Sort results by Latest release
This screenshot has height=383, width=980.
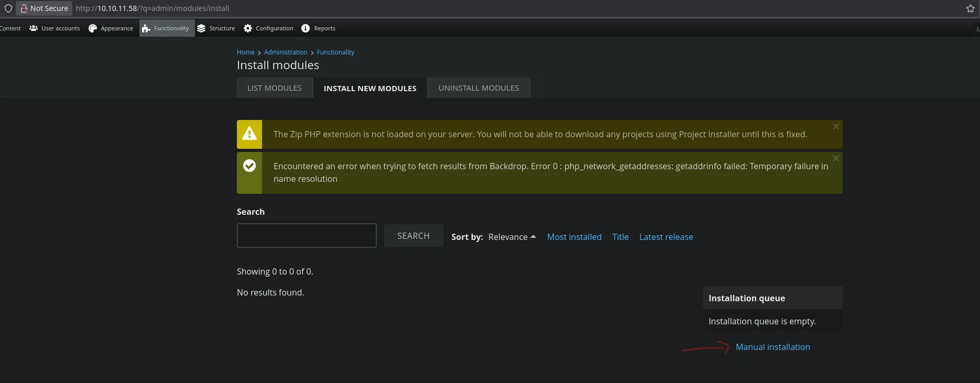pyautogui.click(x=666, y=237)
